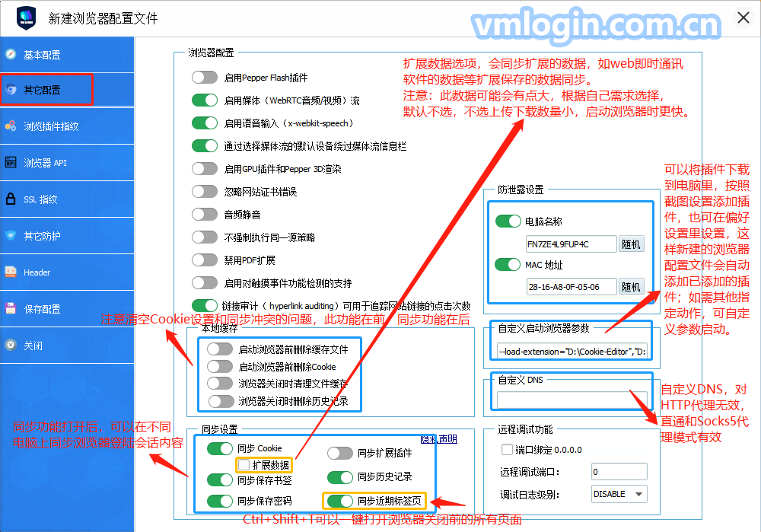Open the 隐私声明 link

pos(439,439)
